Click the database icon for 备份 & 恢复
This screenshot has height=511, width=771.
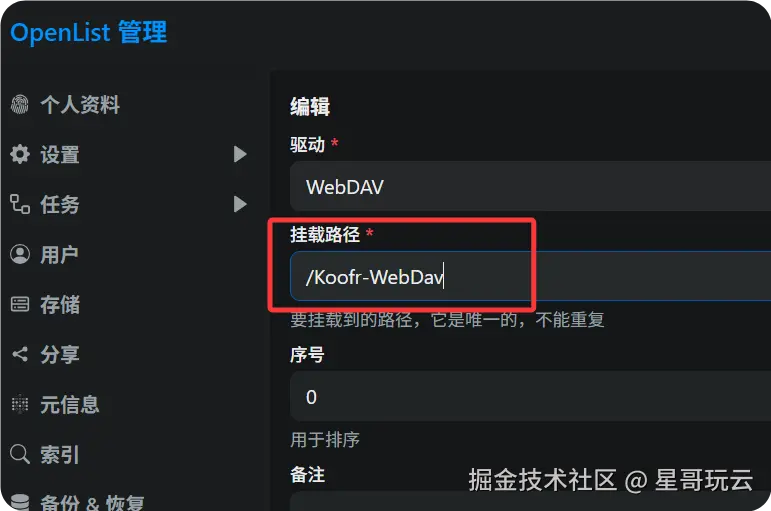point(20,502)
